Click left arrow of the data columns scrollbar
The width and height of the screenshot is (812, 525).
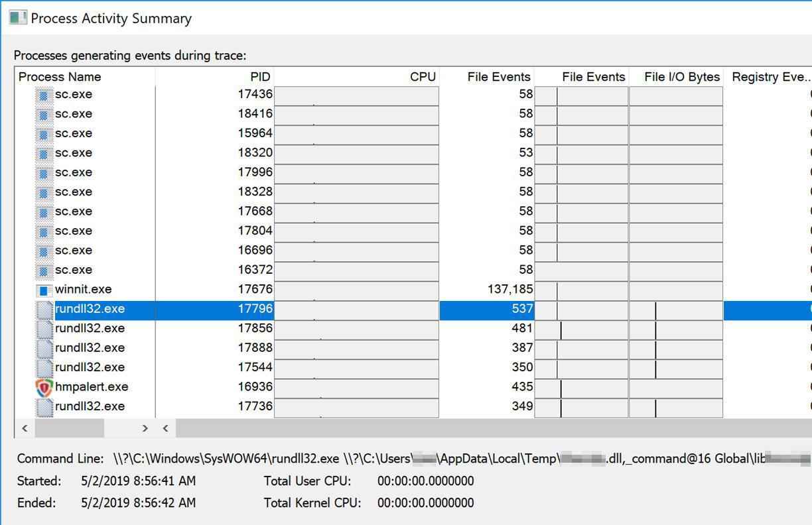pos(166,428)
